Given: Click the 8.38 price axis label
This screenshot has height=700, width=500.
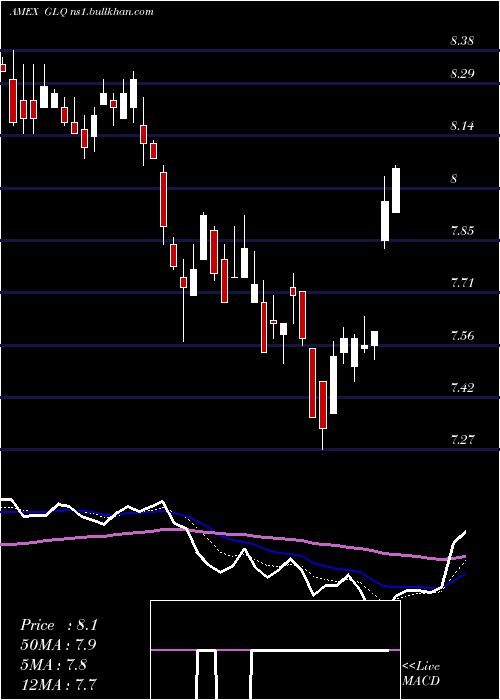Looking at the screenshot, I should 462,42.
